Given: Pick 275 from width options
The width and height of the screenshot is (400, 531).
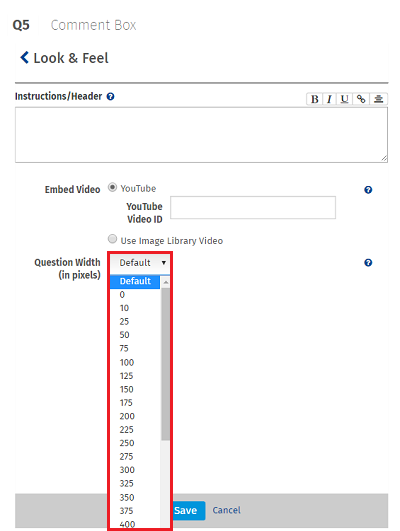Looking at the screenshot, I should point(135,456).
